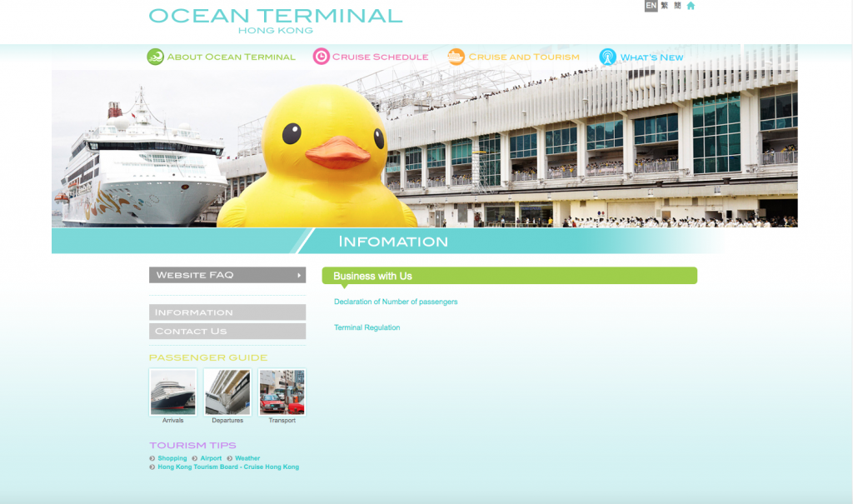This screenshot has width=853, height=504.
Task: Open the Contact Us sidebar section
Action: 227,331
